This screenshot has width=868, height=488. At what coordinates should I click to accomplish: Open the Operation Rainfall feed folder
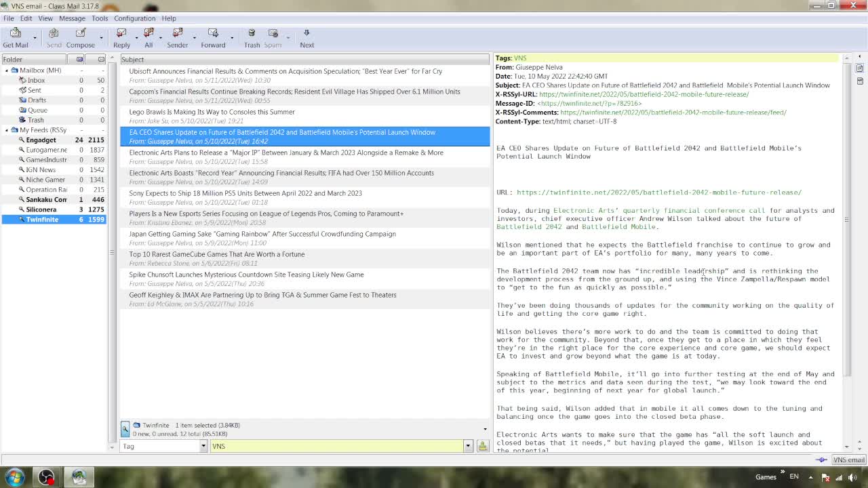pyautogui.click(x=46, y=190)
